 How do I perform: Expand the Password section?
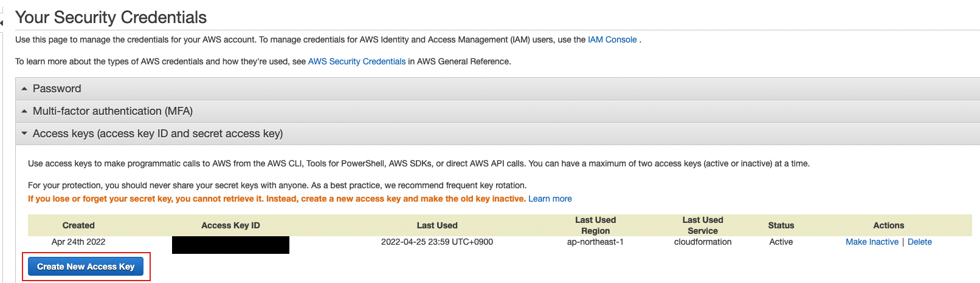[57, 89]
